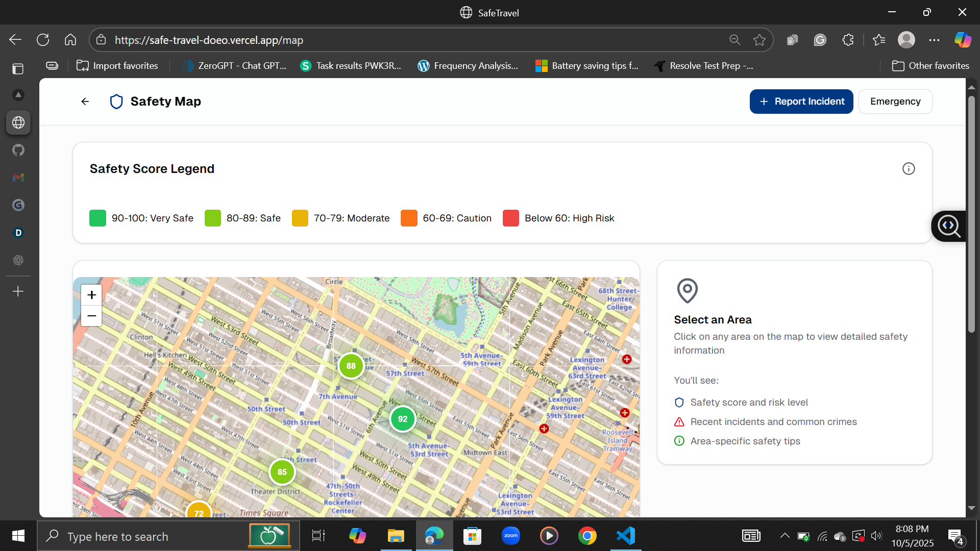Click the back arrow beside Safety Map
This screenshot has height=551, width=980.
85,102
